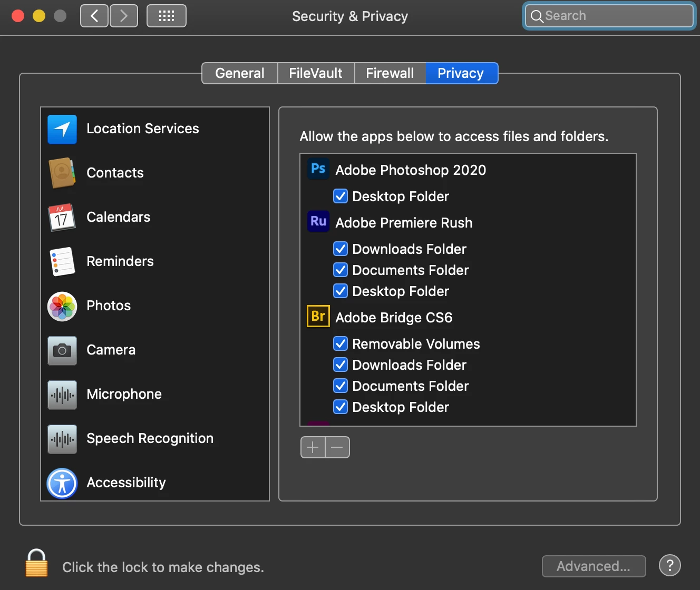Click the Reminders list icon
This screenshot has height=590, width=700.
62,261
